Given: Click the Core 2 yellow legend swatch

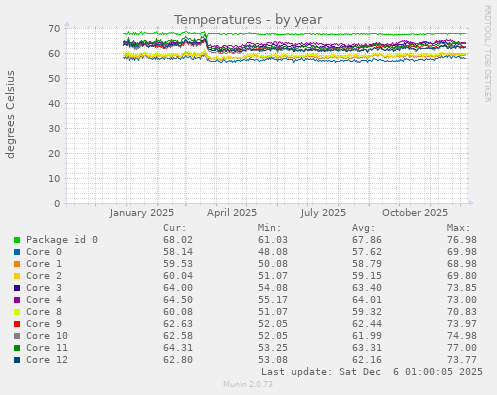Looking at the screenshot, I should [17, 276].
